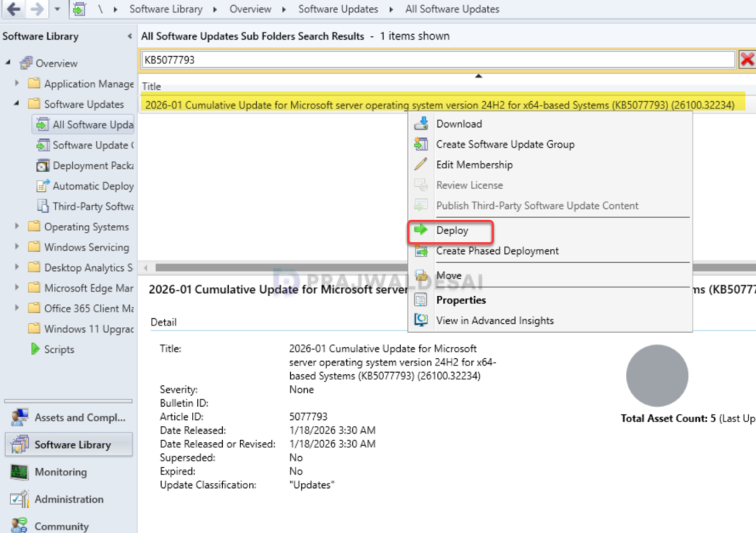This screenshot has height=533, width=756.
Task: Switch to Assets and Compliance workspace
Action: point(69,417)
